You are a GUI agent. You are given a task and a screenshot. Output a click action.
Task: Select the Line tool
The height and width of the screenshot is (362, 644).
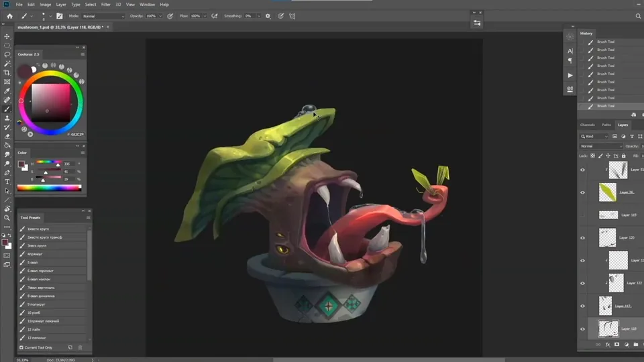point(7,200)
